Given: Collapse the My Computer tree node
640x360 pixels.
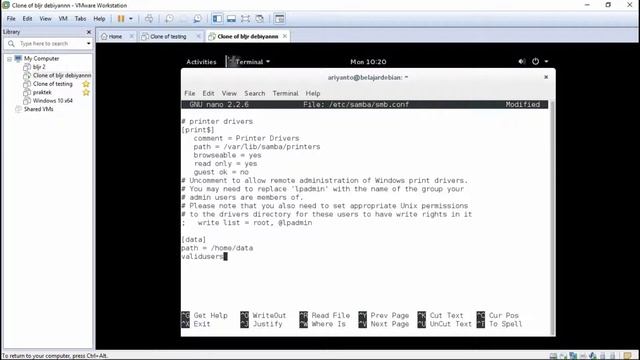Looking at the screenshot, I should 9,59.
